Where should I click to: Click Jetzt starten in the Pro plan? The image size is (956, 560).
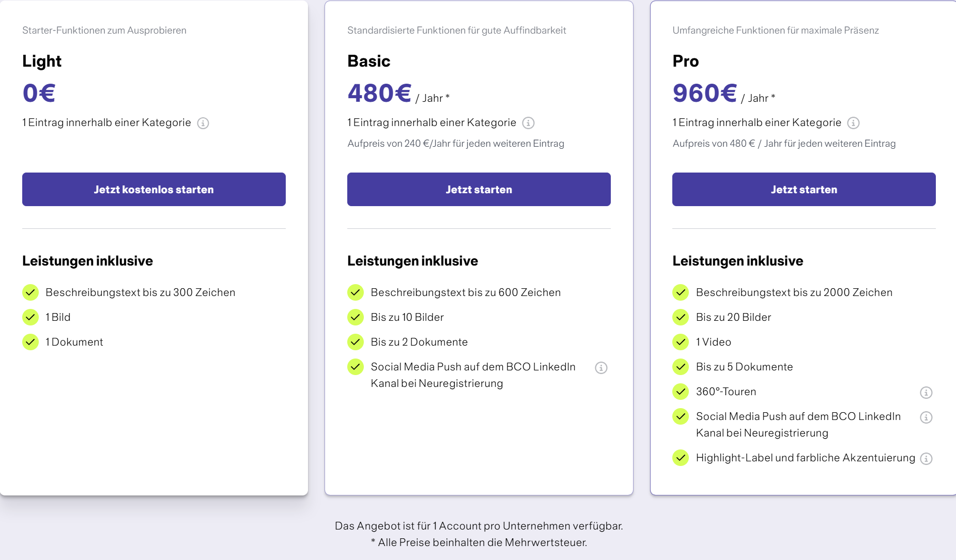(804, 189)
